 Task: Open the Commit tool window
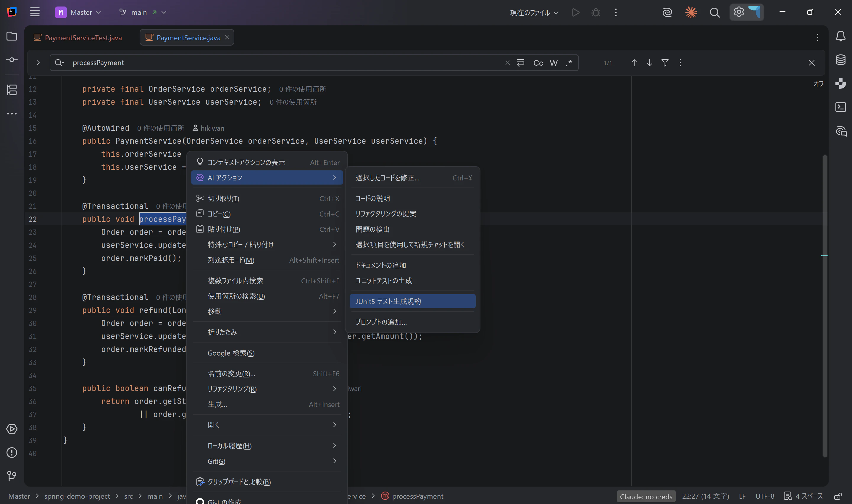click(x=12, y=60)
